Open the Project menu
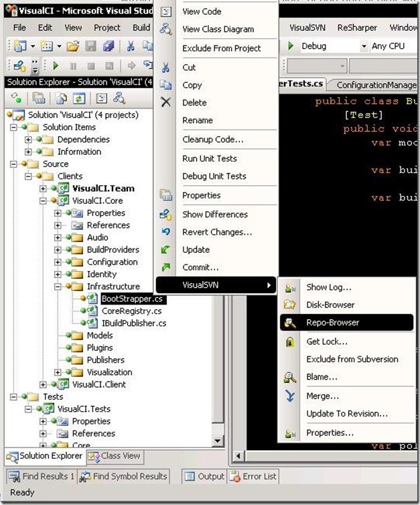Image resolution: width=420 pixels, height=505 pixels. click(x=107, y=27)
